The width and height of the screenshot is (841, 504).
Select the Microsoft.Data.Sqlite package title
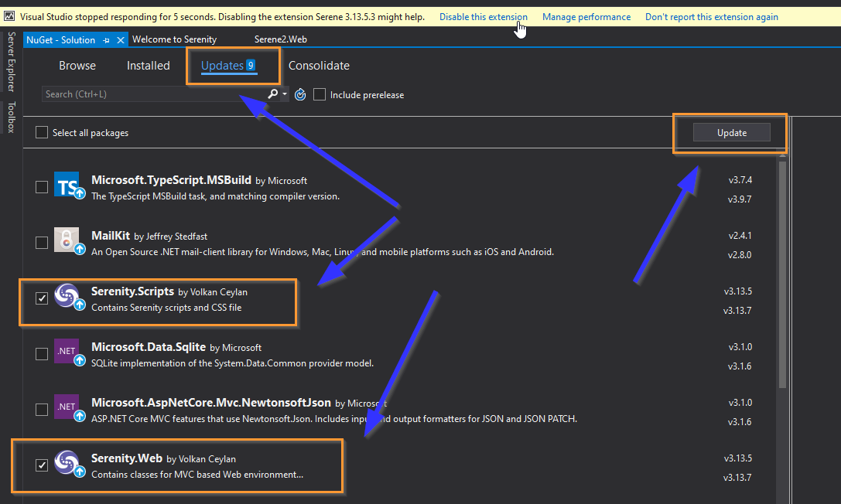149,347
